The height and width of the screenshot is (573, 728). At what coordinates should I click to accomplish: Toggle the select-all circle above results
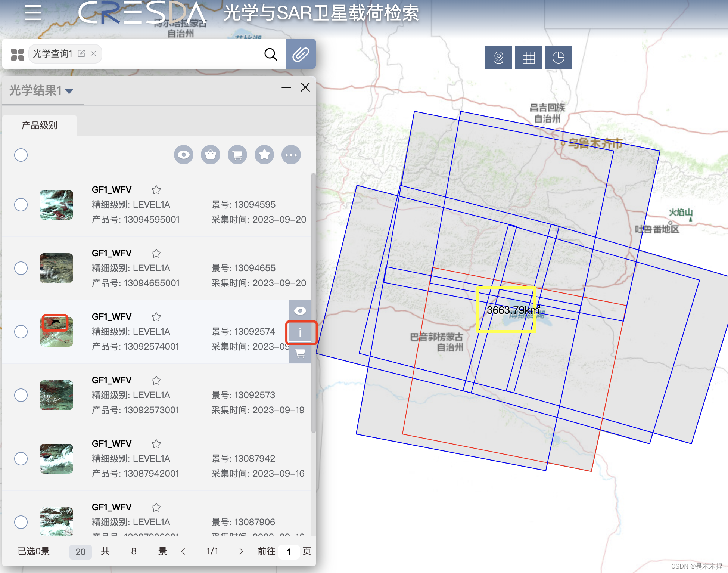click(x=21, y=155)
